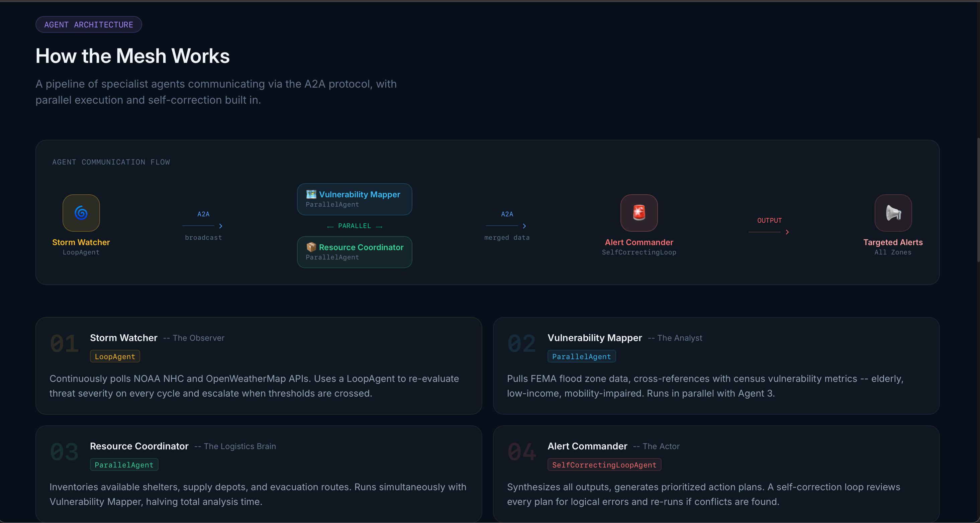Select the Vulnerability Mapper flow node
Image resolution: width=980 pixels, height=523 pixels.
pos(354,199)
